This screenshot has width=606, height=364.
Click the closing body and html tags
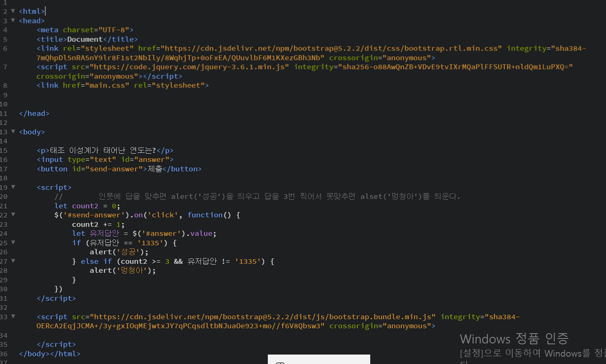click(x=50, y=354)
